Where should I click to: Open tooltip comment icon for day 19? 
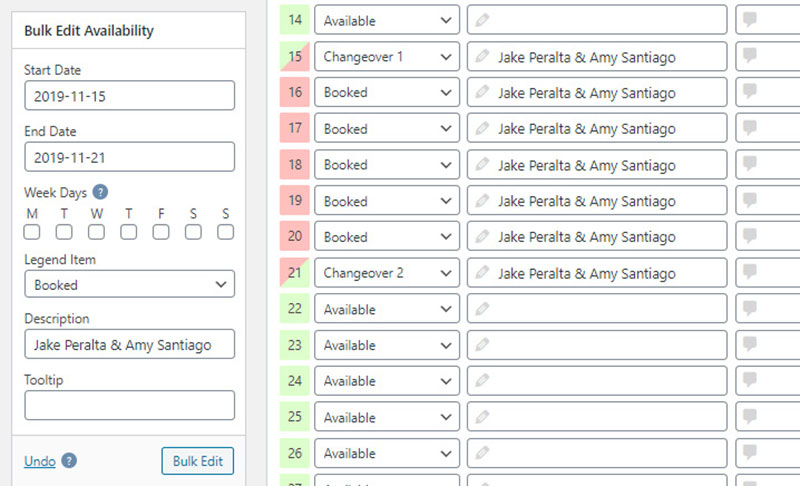[x=749, y=200]
